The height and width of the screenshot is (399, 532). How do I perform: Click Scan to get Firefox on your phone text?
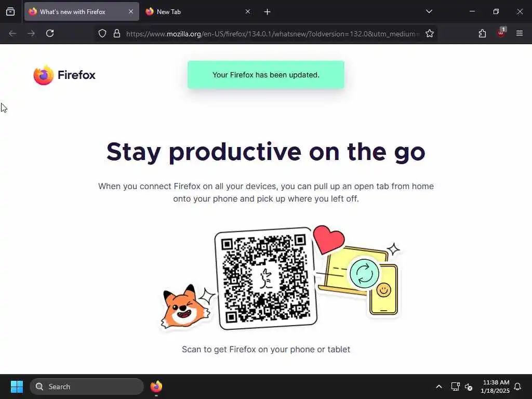point(266,350)
